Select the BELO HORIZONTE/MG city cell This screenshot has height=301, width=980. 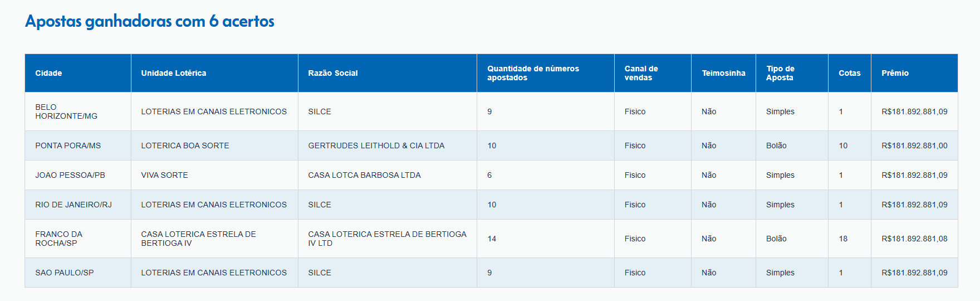[x=66, y=111]
